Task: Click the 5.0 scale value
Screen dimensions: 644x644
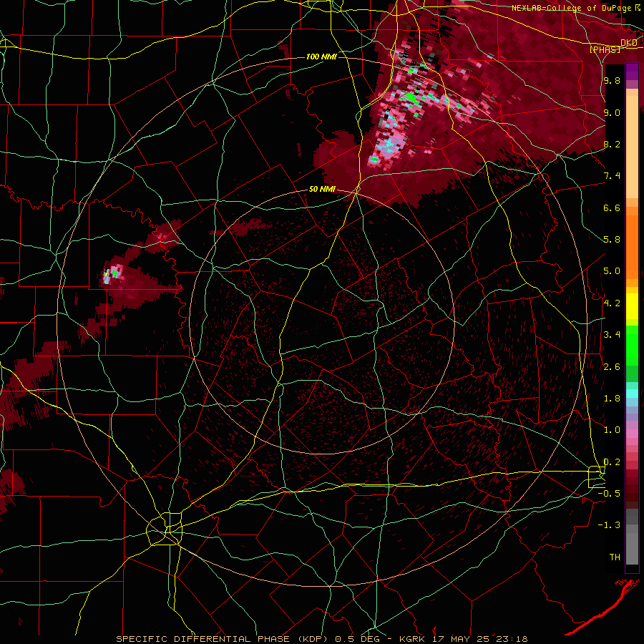Action: (612, 271)
